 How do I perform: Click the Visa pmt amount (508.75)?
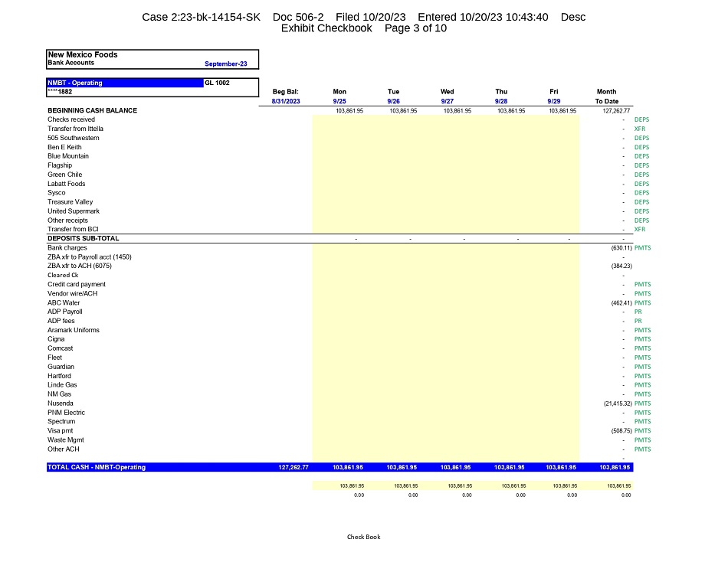[616, 431]
